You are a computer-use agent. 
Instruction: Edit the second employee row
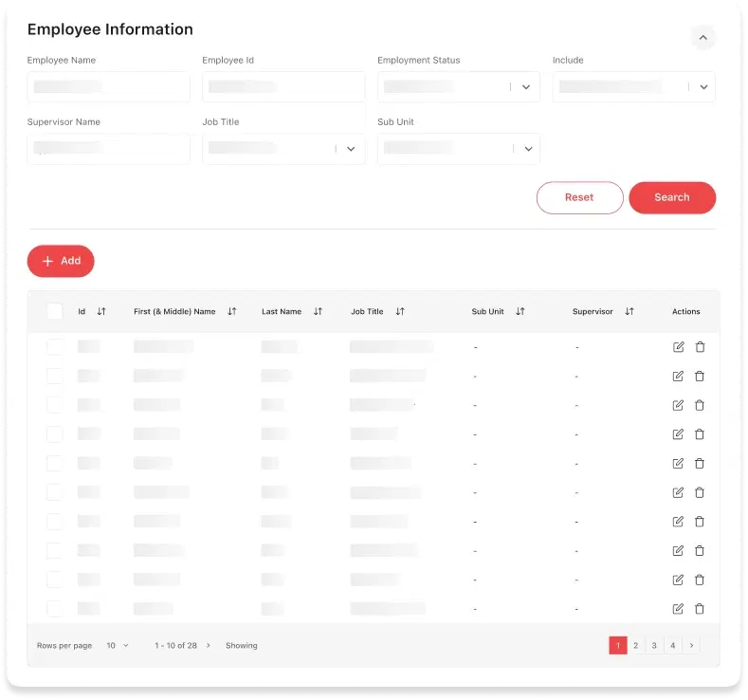click(678, 376)
